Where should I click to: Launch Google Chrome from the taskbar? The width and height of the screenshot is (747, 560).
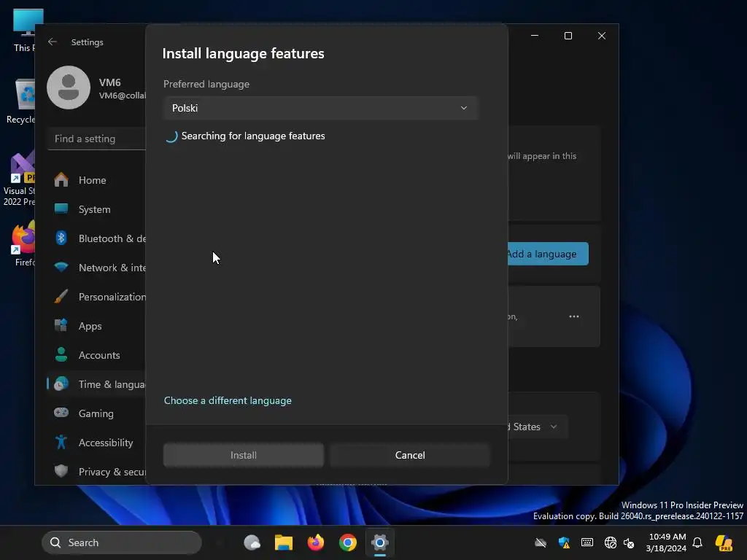(x=348, y=542)
